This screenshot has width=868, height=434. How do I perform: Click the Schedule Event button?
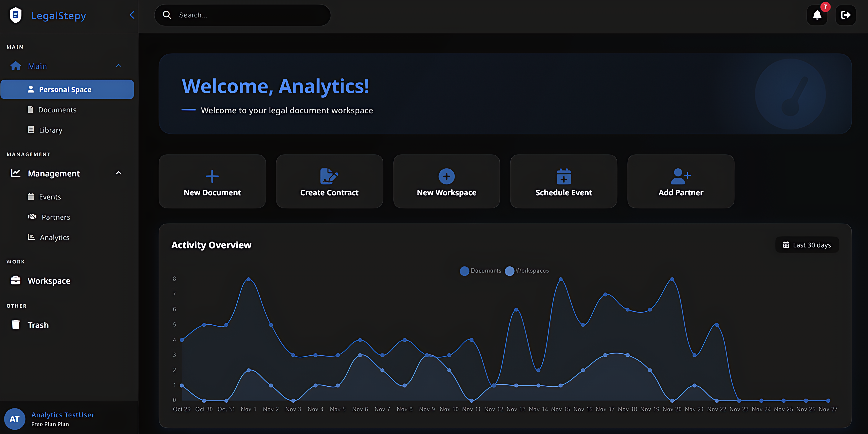click(x=563, y=181)
